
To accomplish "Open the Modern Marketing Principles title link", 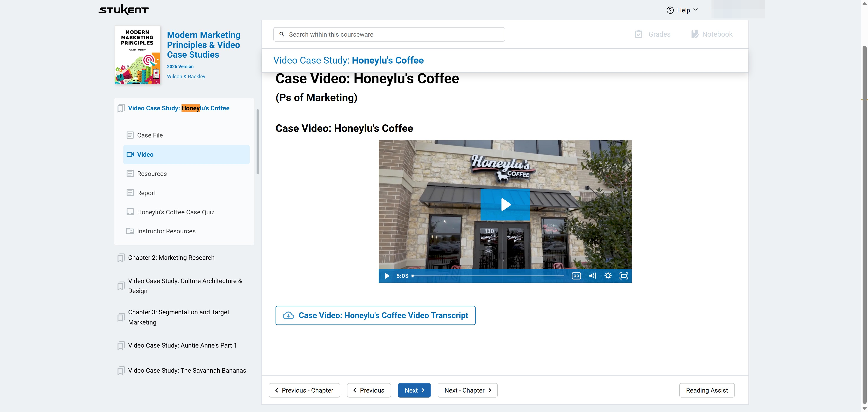I will [x=203, y=45].
